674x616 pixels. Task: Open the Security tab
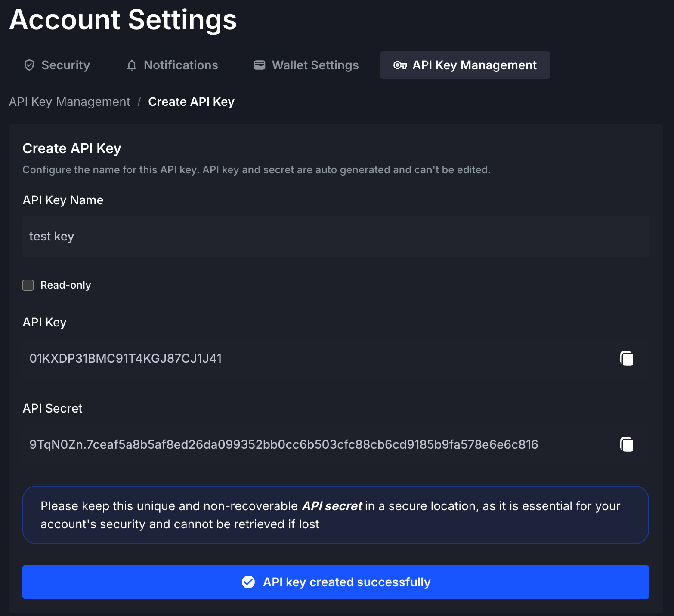(x=57, y=65)
